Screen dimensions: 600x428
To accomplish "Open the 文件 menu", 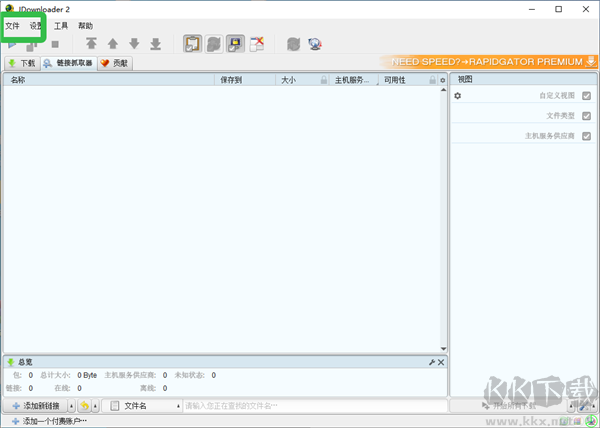I will 12,26.
